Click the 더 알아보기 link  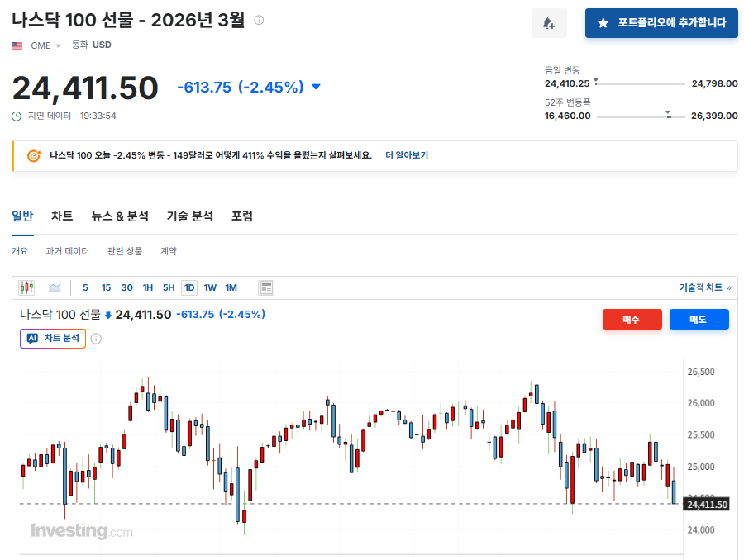point(407,155)
